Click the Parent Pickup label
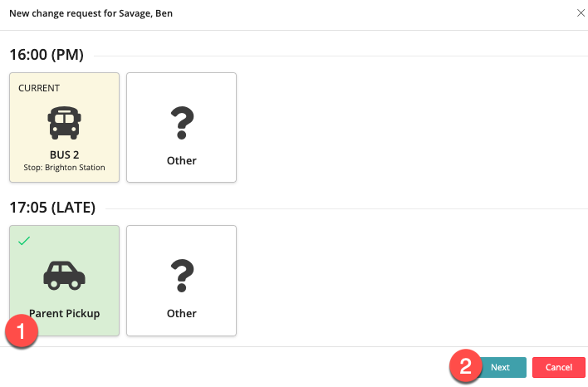This screenshot has height=387, width=588. (x=64, y=313)
